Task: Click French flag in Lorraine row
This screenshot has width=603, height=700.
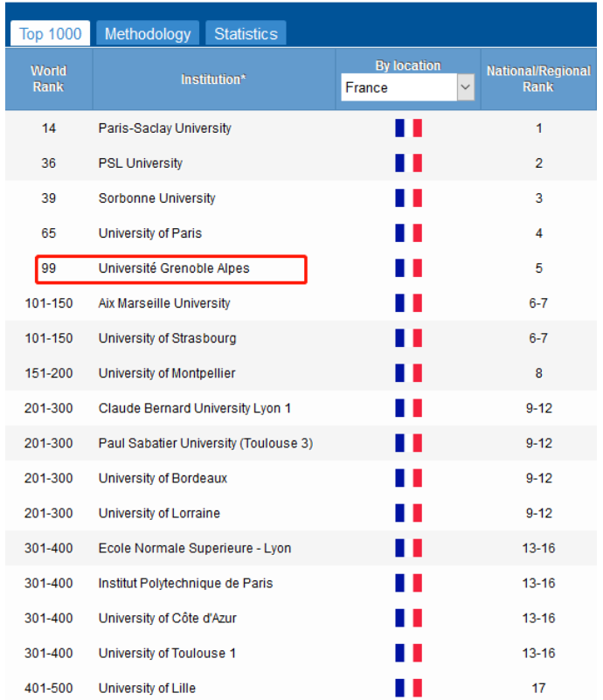Action: pyautogui.click(x=408, y=513)
